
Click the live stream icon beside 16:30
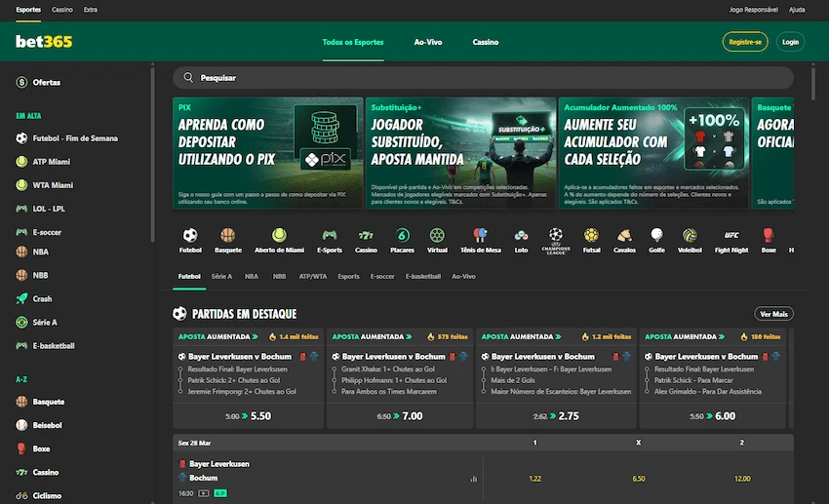tap(204, 493)
